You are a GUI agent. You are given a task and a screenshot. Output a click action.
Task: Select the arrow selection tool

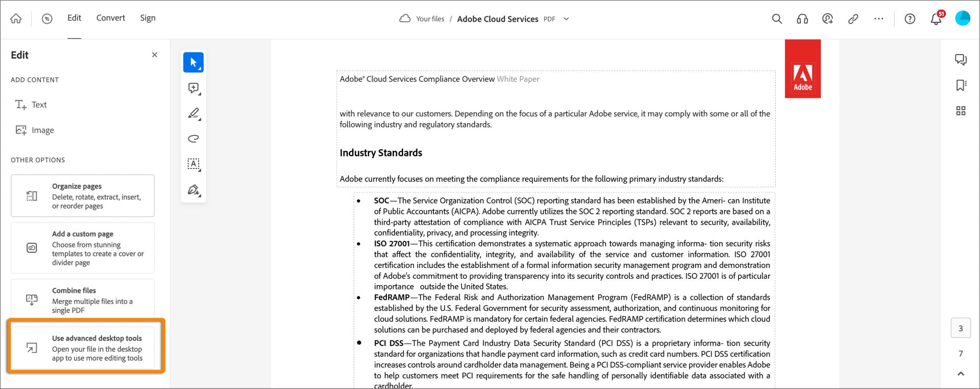click(193, 62)
